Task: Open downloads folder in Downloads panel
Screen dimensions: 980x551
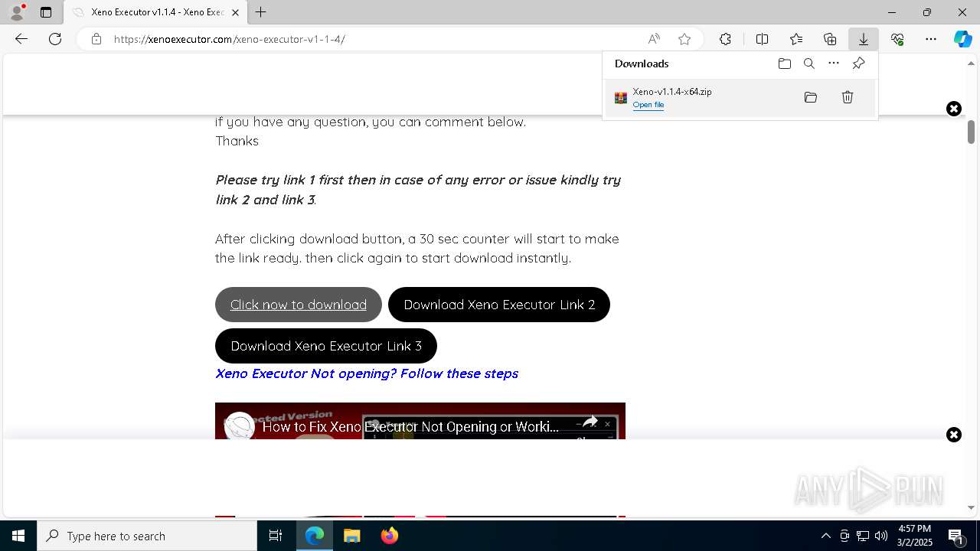Action: coord(785,64)
